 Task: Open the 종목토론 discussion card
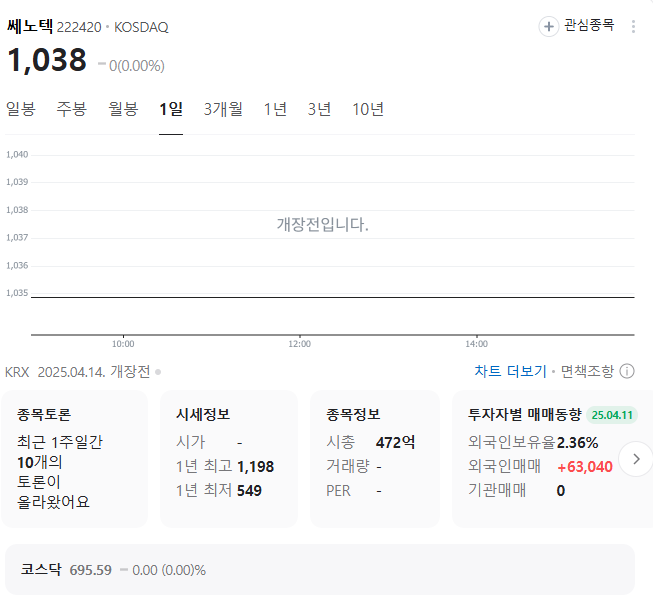[75, 459]
